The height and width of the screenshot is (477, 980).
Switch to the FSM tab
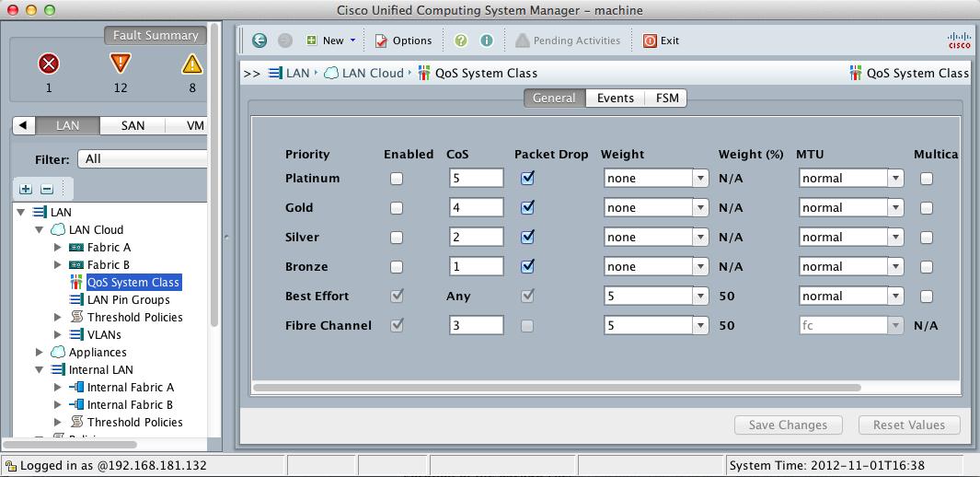click(x=667, y=99)
